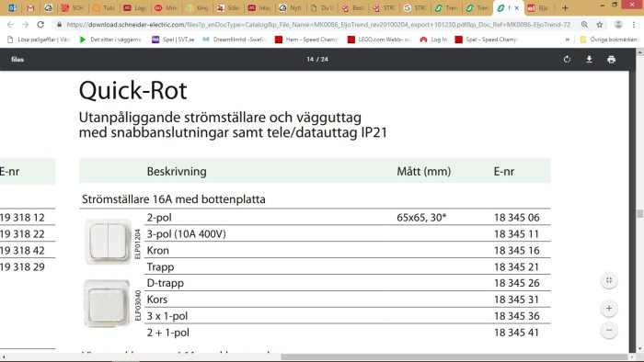
Task: Click E-nr '18 345 21'
Action: (x=516, y=266)
